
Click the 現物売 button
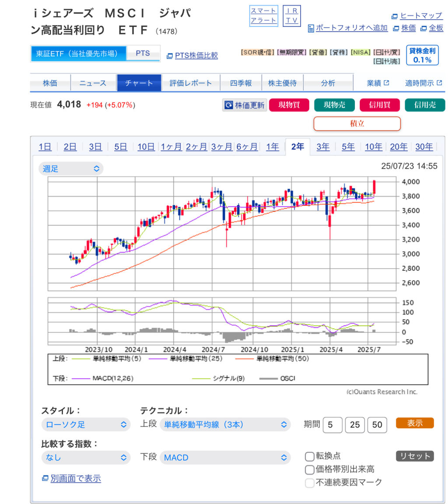click(334, 105)
